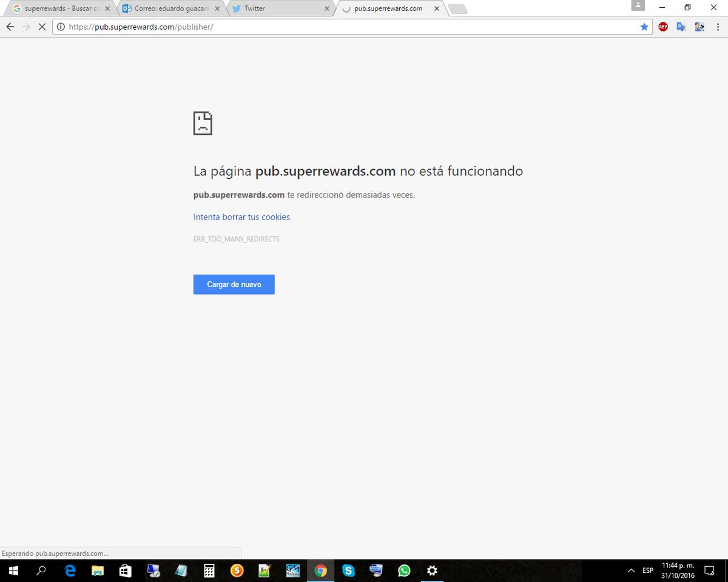Stop loading the page

click(x=42, y=27)
